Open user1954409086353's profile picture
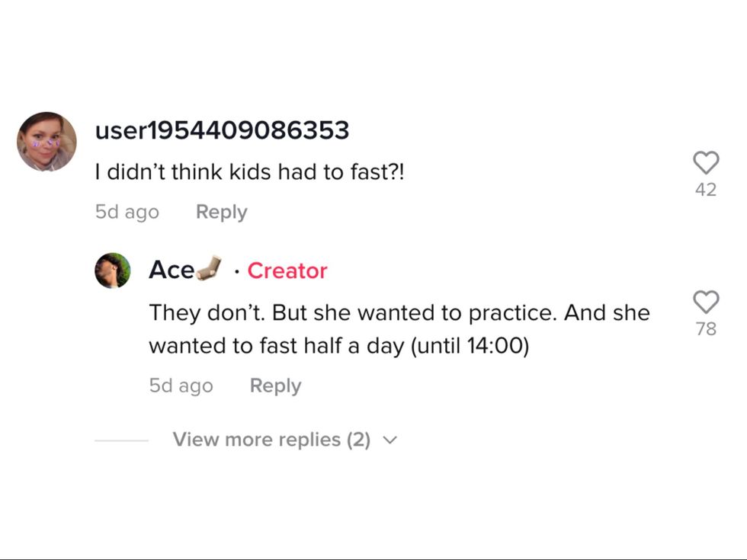This screenshot has width=747, height=560. (x=46, y=142)
